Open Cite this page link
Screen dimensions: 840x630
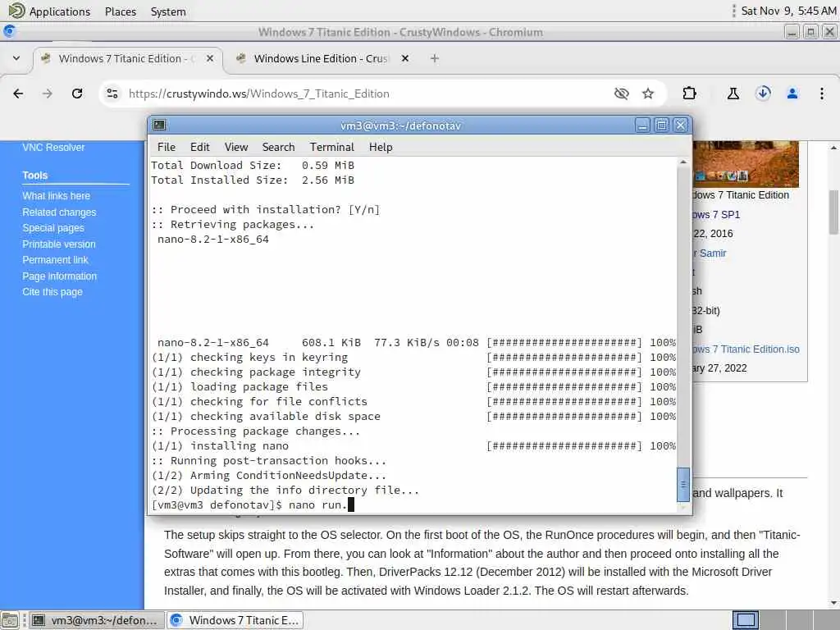pos(52,292)
